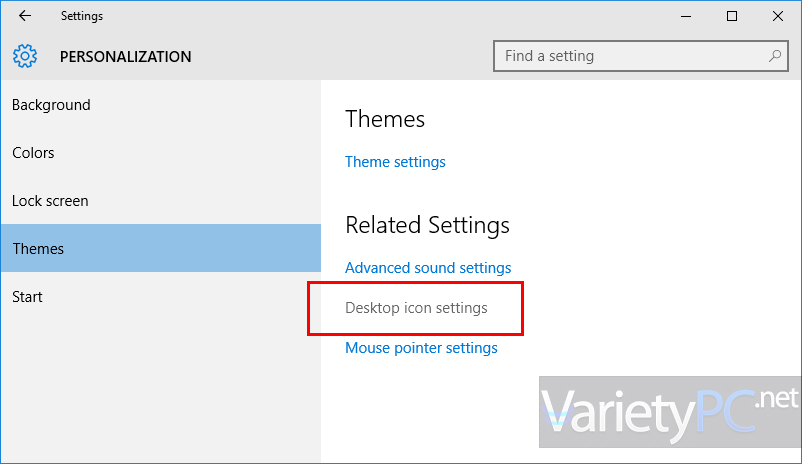The width and height of the screenshot is (802, 464).
Task: Open the Background section in sidebar
Action: pyautogui.click(x=51, y=105)
